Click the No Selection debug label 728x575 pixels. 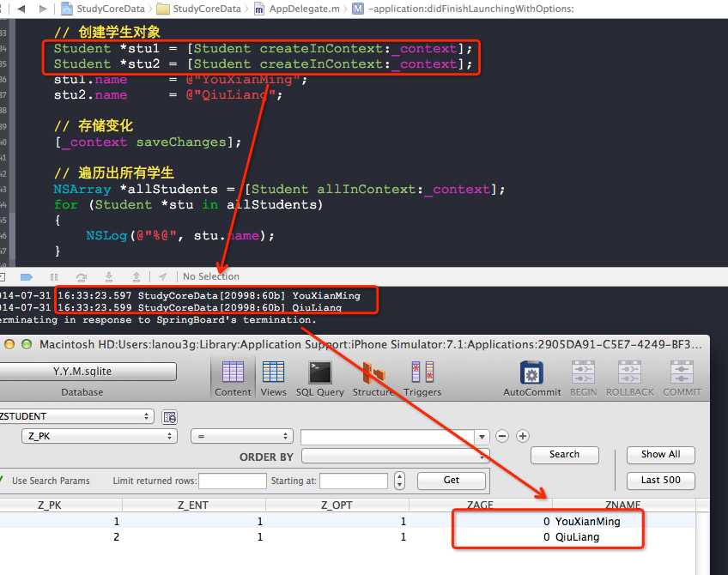coord(211,276)
